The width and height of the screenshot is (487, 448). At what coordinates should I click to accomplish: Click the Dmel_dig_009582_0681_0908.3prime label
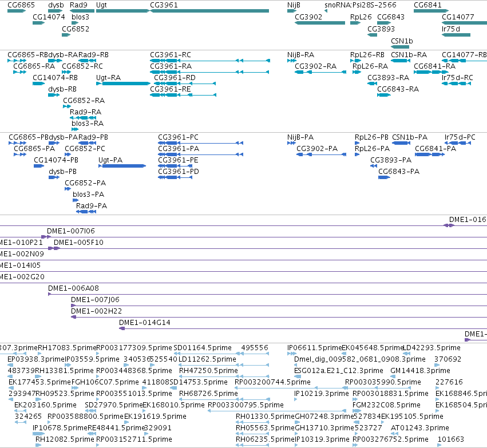pyautogui.click(x=359, y=359)
